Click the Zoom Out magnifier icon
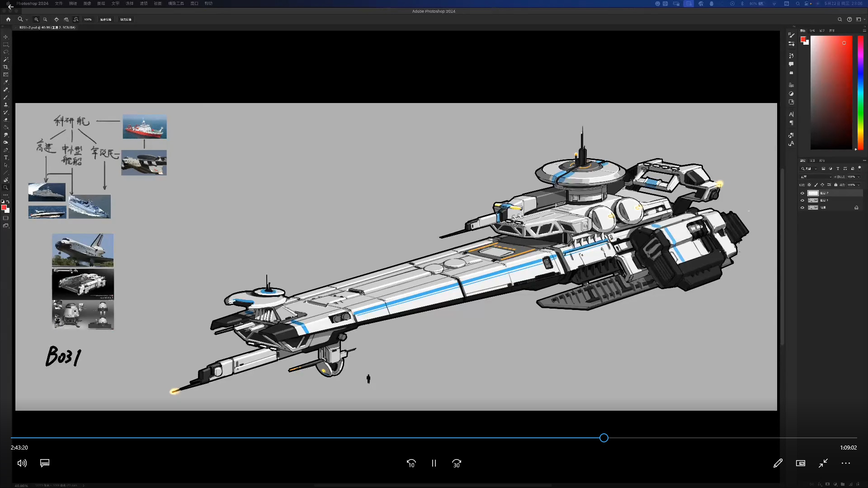 coord(45,19)
